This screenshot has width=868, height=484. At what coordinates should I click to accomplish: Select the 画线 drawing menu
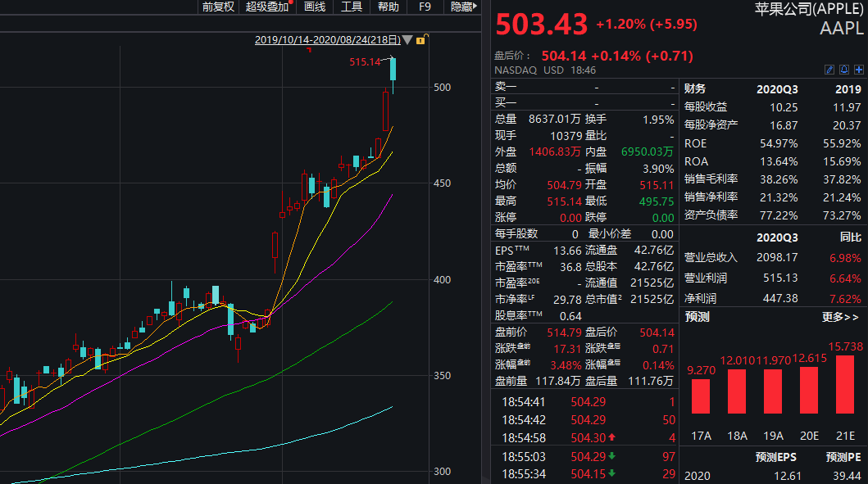[x=315, y=7]
